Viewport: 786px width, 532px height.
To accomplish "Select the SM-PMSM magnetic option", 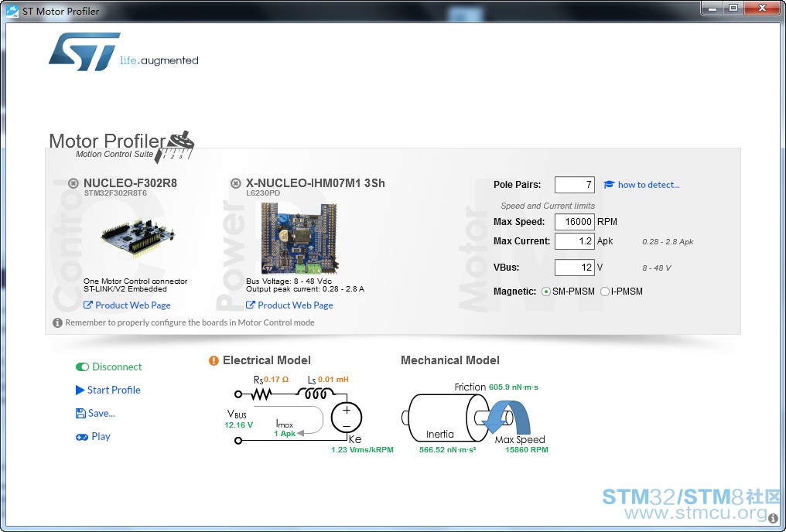I will pos(546,292).
